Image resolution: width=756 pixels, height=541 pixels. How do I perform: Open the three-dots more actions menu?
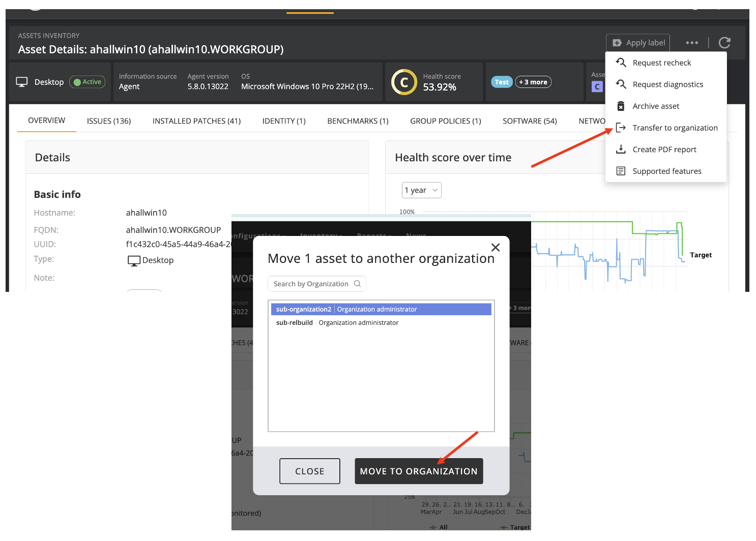point(691,43)
